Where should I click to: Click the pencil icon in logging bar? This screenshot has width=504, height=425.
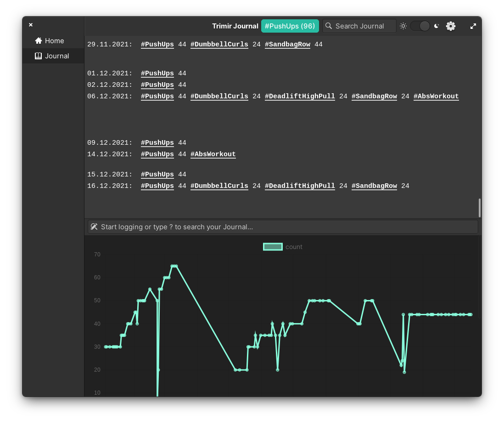pos(94,227)
